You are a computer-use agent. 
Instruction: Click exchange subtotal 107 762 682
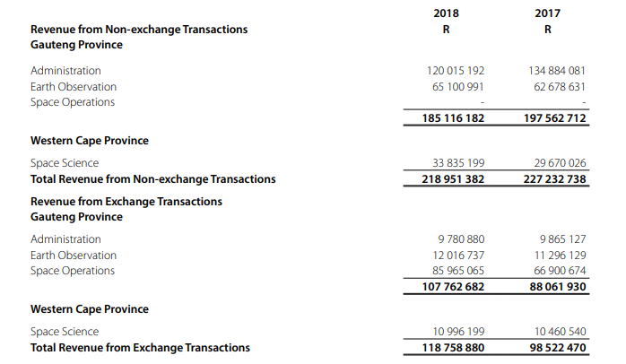[x=453, y=287]
